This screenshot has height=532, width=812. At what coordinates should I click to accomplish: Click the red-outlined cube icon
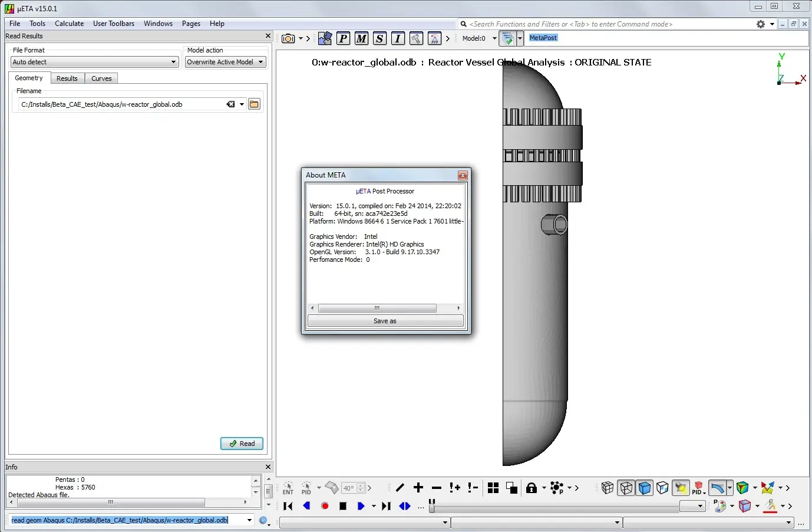coord(745,506)
